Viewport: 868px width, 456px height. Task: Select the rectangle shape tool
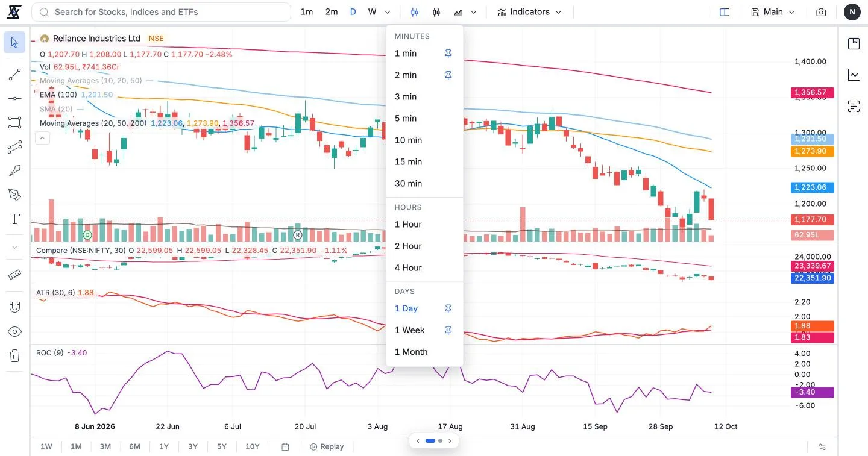click(14, 122)
